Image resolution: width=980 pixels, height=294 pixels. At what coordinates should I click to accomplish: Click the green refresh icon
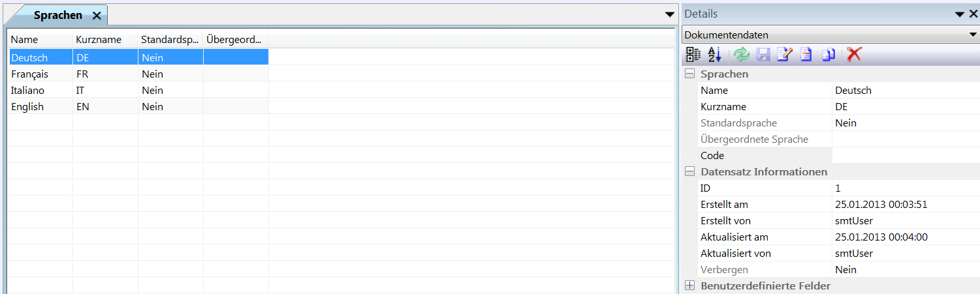click(x=742, y=55)
